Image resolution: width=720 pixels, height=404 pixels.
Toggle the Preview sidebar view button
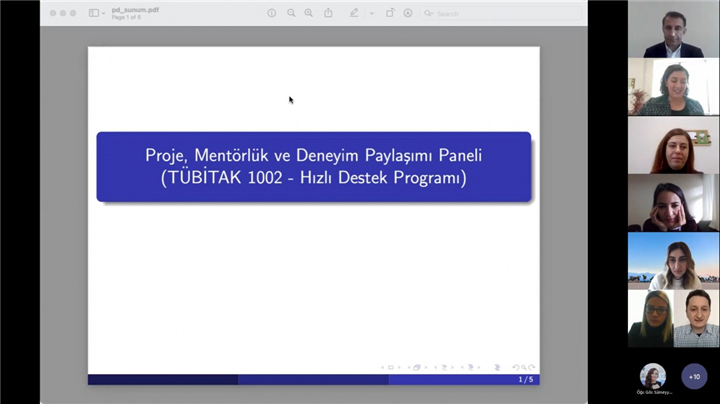click(x=94, y=13)
